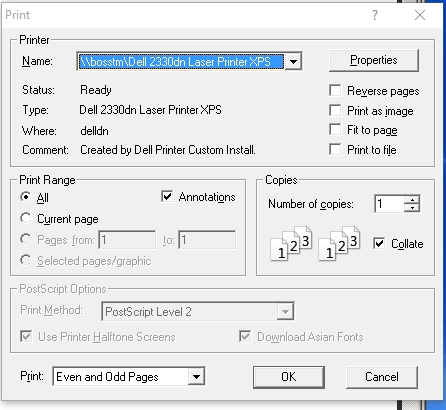Viewport: 446px width, 410px height.
Task: Click the comment 'Created by Dell Printer Custom Install.'
Action: (168, 150)
